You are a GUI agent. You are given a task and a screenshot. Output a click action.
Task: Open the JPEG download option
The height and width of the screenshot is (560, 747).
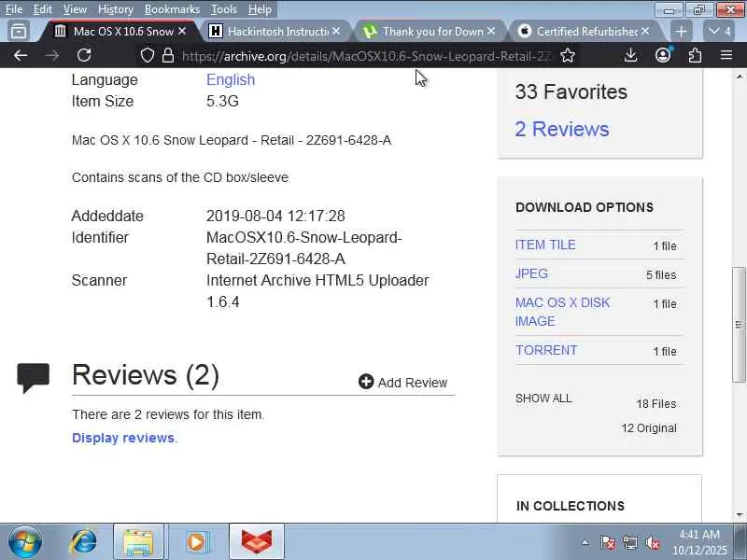click(531, 273)
